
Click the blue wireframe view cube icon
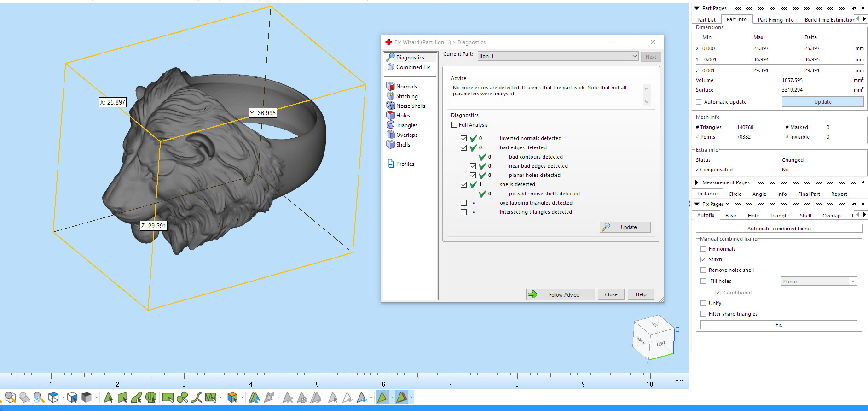[53, 397]
